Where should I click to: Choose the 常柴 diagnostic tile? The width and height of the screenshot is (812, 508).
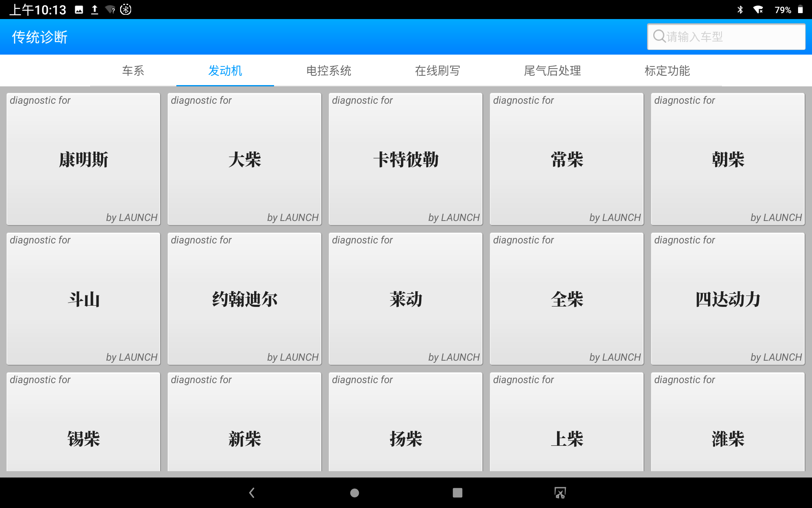567,159
